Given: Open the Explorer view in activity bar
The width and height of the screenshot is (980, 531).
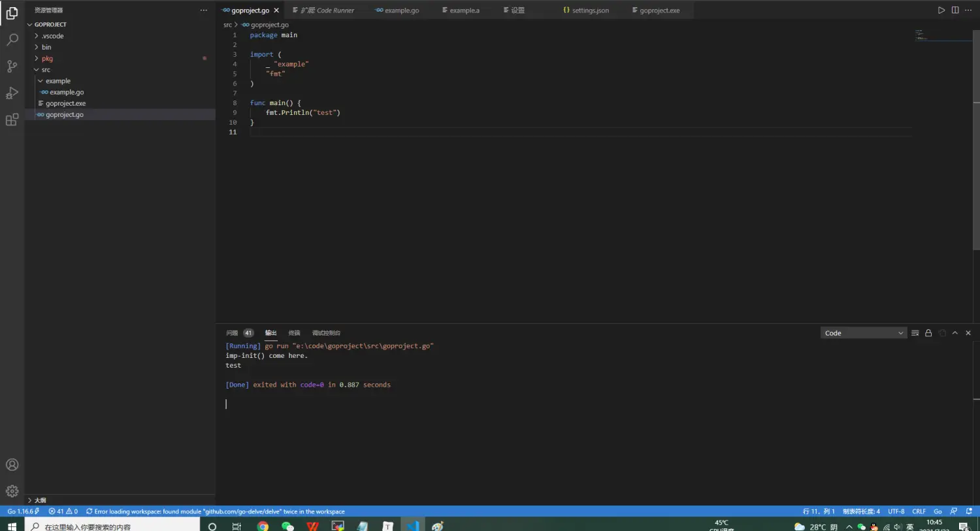Looking at the screenshot, I should click(x=12, y=13).
